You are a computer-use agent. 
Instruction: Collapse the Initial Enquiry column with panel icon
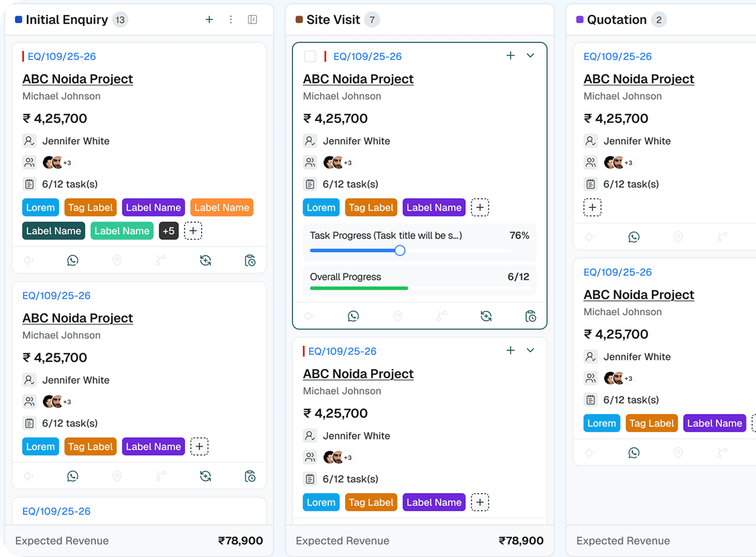253,20
